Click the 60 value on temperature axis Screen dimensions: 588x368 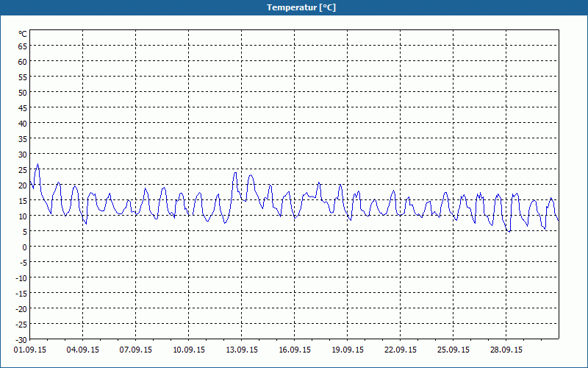click(23, 62)
